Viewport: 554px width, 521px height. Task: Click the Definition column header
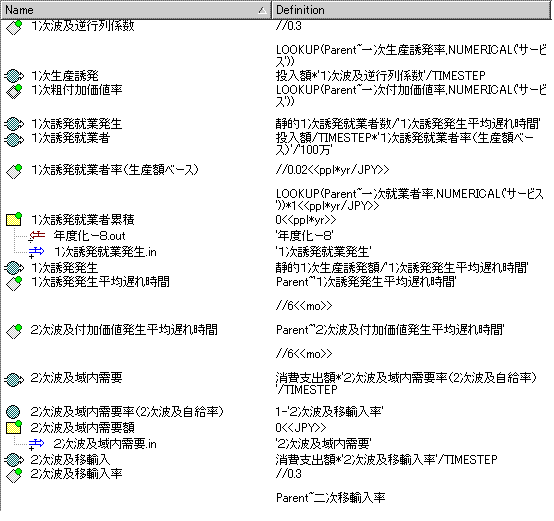point(411,10)
